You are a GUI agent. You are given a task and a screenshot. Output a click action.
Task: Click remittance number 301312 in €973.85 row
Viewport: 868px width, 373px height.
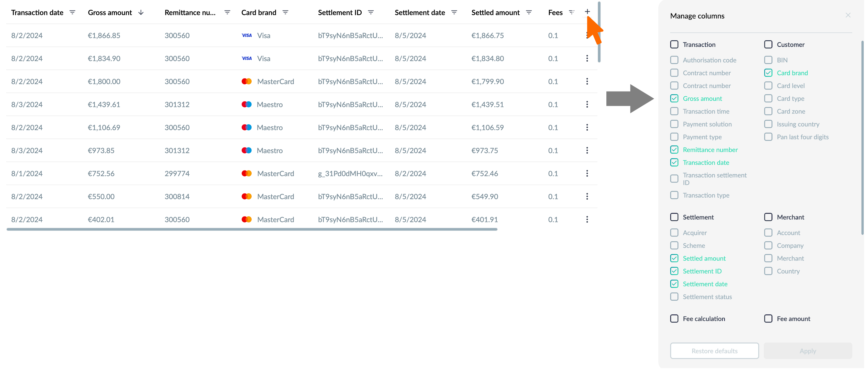(x=177, y=150)
